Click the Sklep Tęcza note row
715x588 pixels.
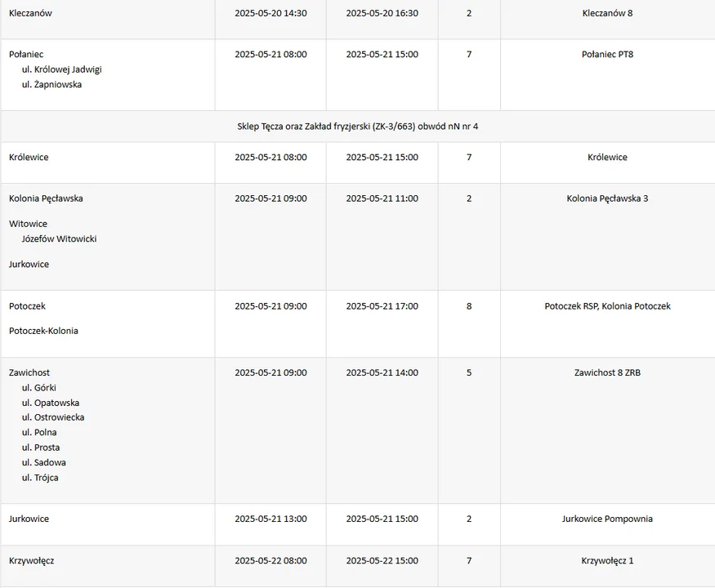pyautogui.click(x=358, y=127)
